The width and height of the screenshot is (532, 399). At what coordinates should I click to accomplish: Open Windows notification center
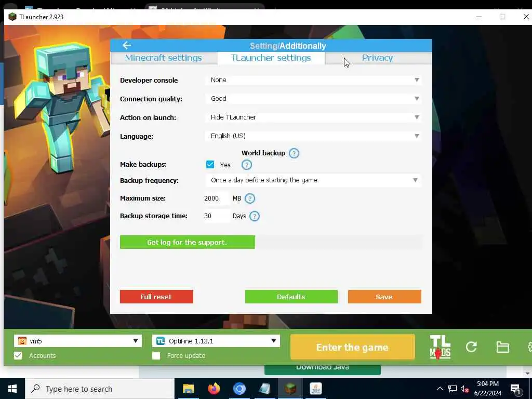coord(516,389)
